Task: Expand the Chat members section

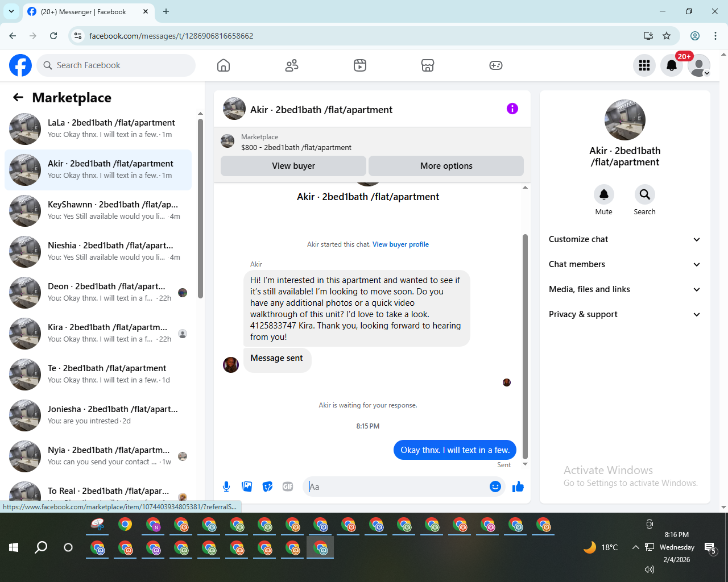Action: [624, 264]
